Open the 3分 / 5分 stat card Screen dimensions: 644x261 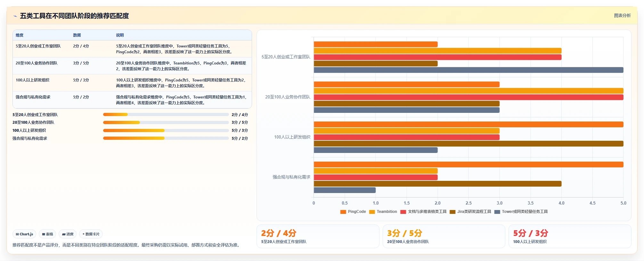[444, 236]
